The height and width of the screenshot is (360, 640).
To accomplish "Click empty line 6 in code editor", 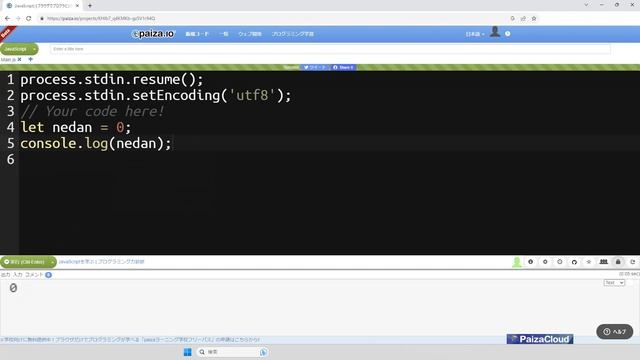I will [x=329, y=159].
